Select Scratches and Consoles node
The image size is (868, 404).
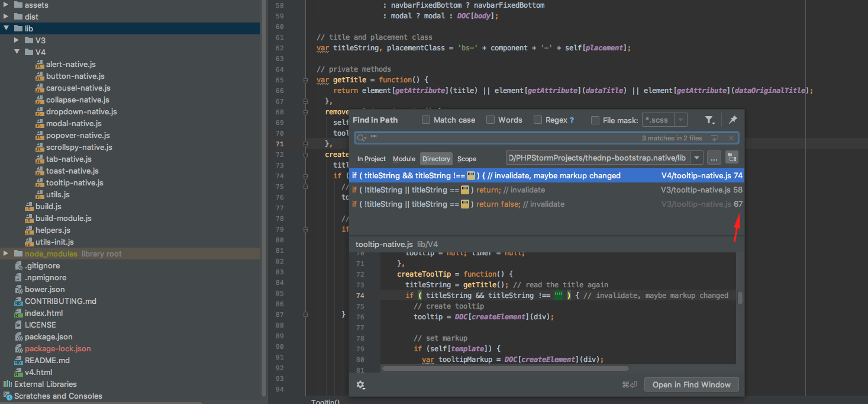point(58,396)
